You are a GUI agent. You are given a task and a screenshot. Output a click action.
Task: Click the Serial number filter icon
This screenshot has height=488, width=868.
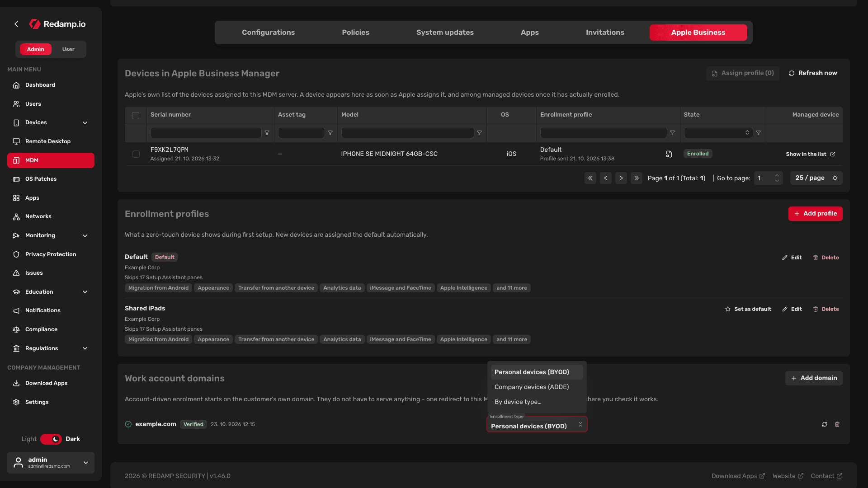coord(267,133)
